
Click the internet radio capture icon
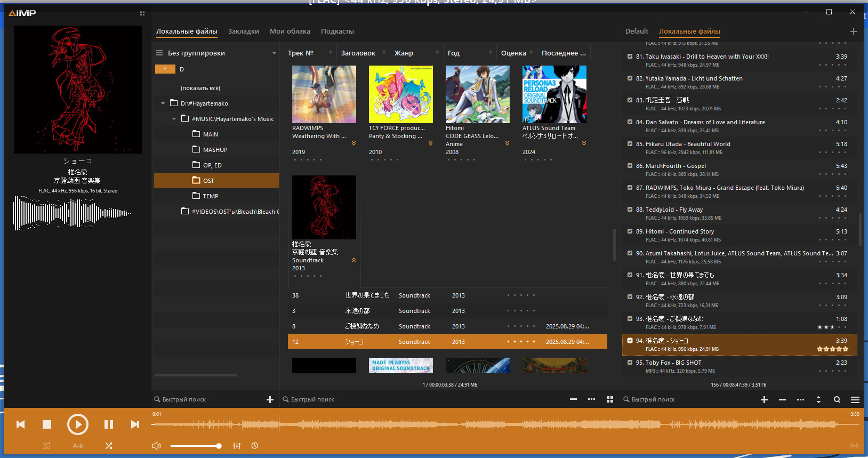[854, 446]
